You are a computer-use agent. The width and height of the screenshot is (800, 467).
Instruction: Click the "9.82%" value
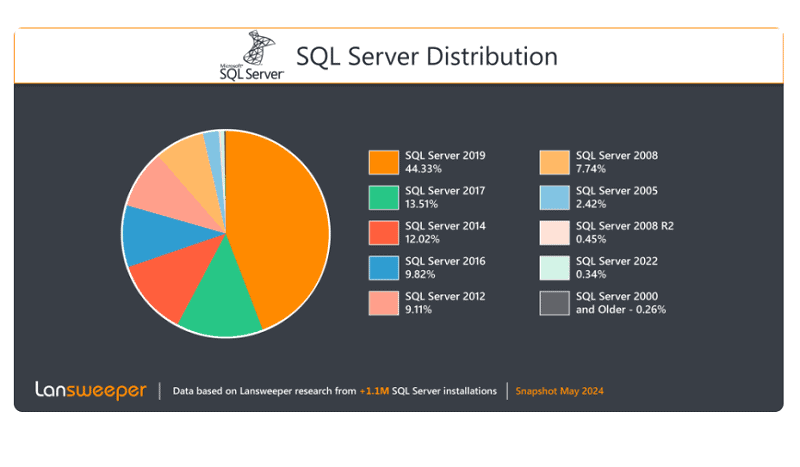pyautogui.click(x=420, y=275)
